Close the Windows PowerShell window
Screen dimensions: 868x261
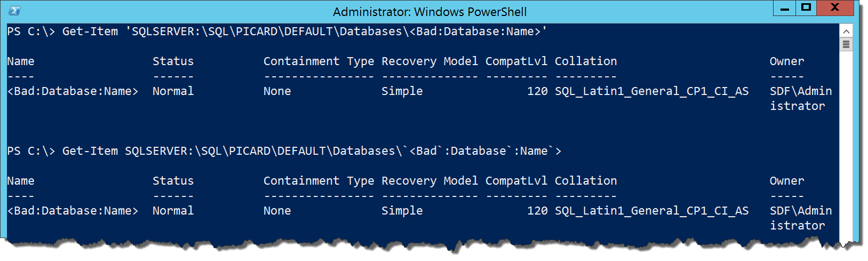pyautogui.click(x=835, y=8)
